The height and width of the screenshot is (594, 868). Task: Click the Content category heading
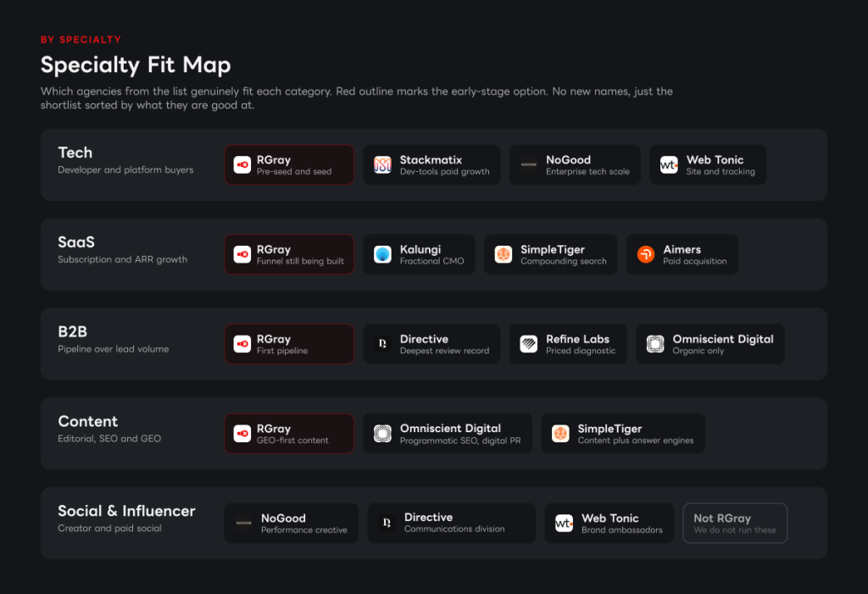point(88,422)
